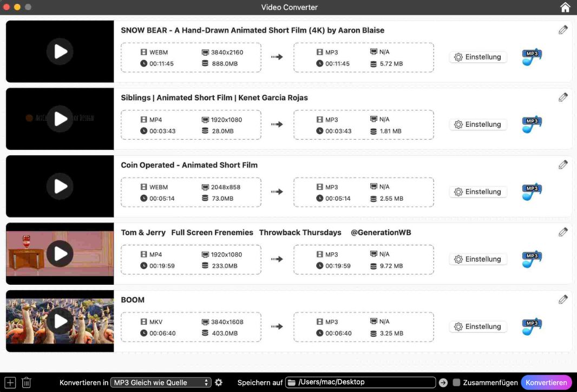The image size is (577, 392).
Task: Click the MP3 format icon for BOOM
Action: (x=532, y=327)
